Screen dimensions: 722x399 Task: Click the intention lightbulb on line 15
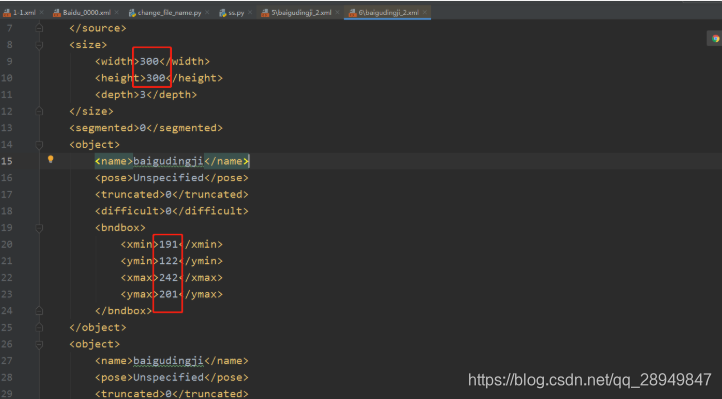pos(51,159)
